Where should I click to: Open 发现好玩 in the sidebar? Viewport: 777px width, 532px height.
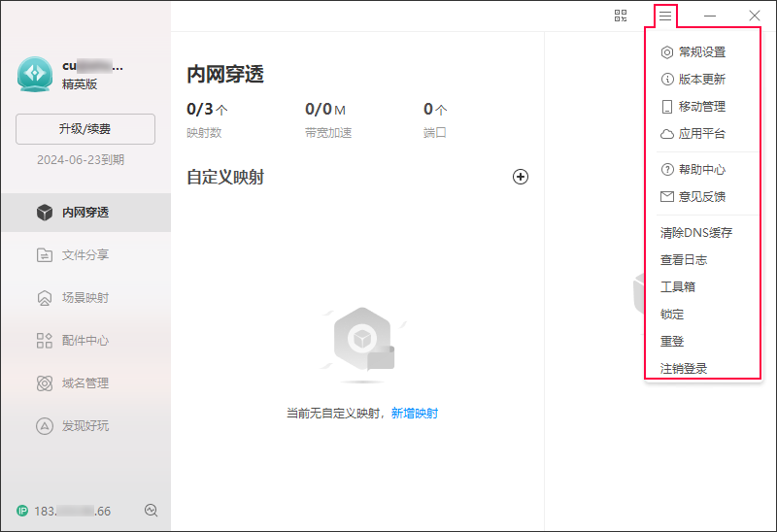pos(84,425)
